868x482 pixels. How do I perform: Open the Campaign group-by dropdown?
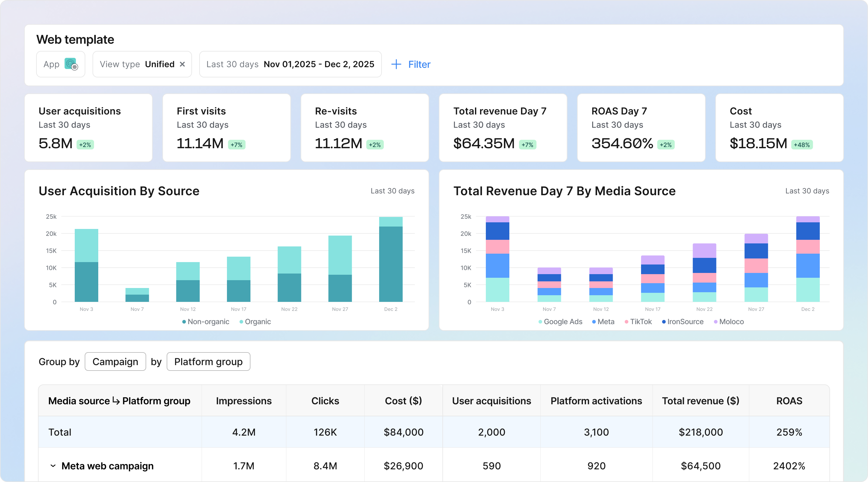[115, 361]
